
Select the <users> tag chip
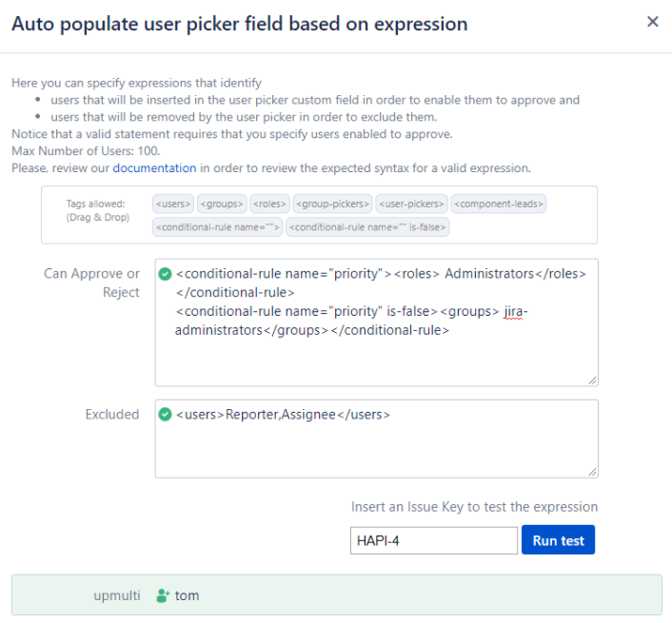[173, 204]
